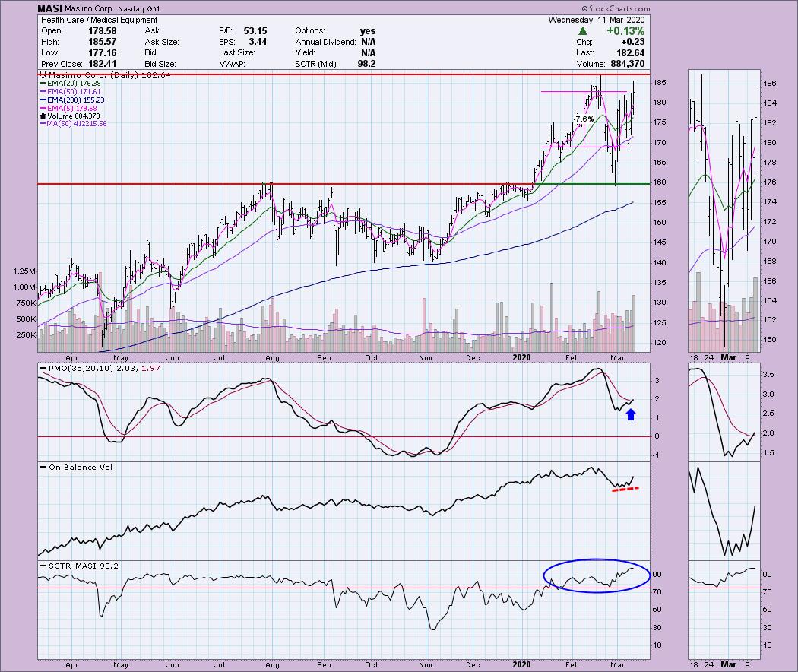Click the Volume value 884,370 in header
Image resolution: width=798 pixels, height=672 pixels.
tap(626, 64)
